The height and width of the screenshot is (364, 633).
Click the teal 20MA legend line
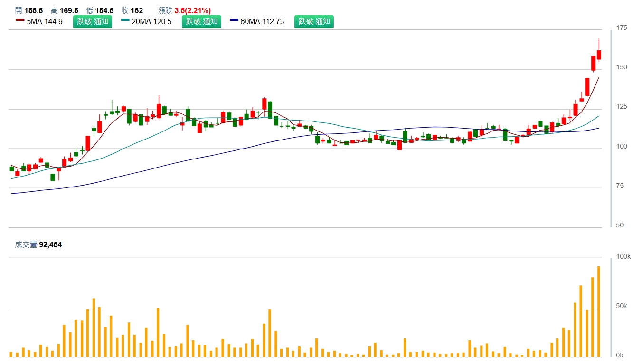(x=125, y=21)
